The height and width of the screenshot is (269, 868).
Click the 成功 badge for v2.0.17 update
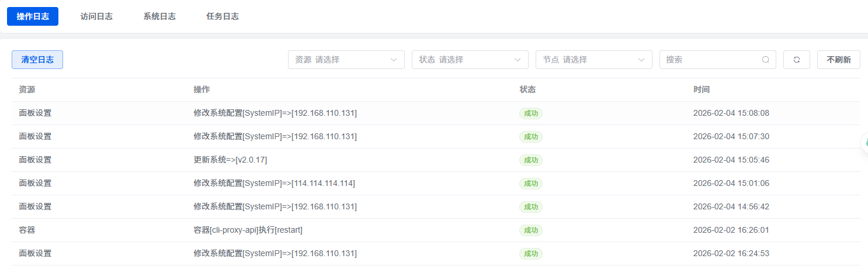click(530, 160)
